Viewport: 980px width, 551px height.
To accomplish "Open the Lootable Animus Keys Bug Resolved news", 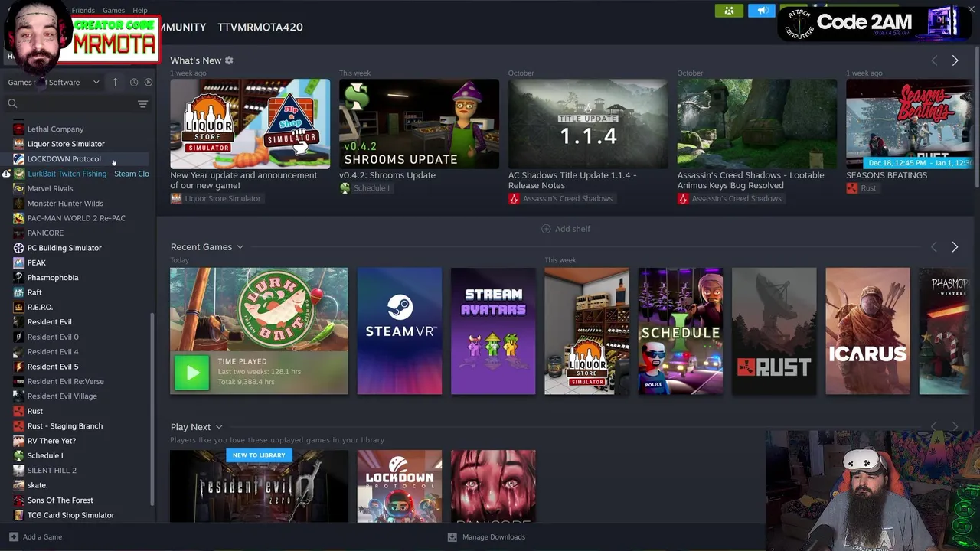I will 756,124.
